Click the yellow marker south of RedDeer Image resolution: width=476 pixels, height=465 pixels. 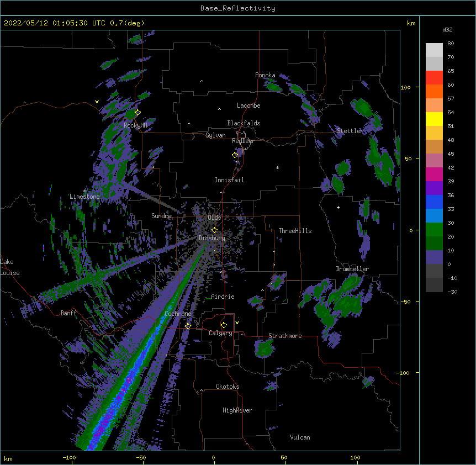(x=235, y=155)
